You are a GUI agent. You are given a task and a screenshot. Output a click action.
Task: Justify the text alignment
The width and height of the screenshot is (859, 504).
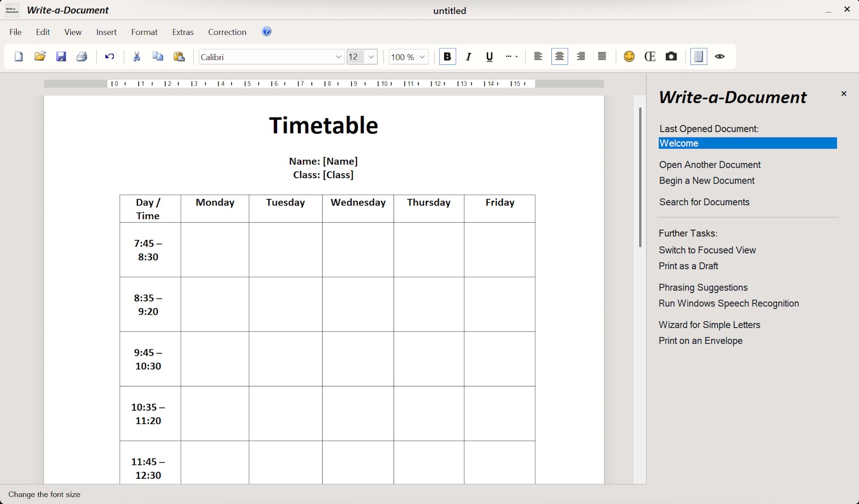602,56
